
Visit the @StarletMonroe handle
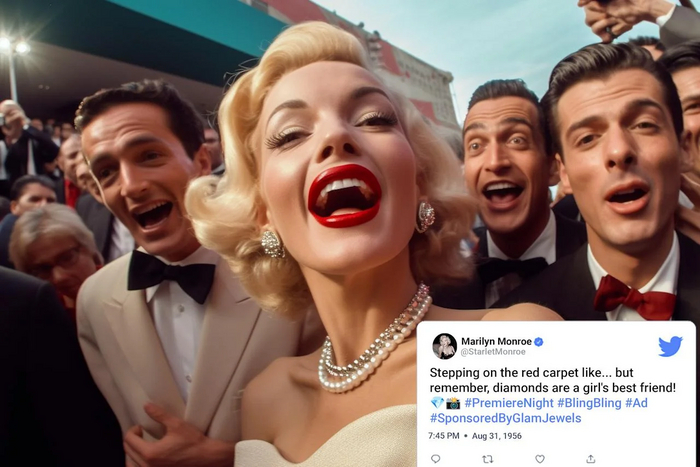[x=493, y=352]
